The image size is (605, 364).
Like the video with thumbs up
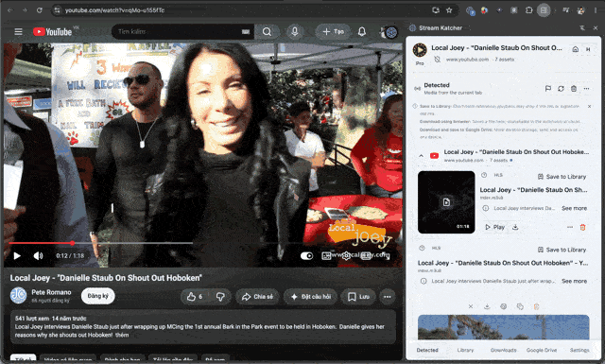[195, 297]
